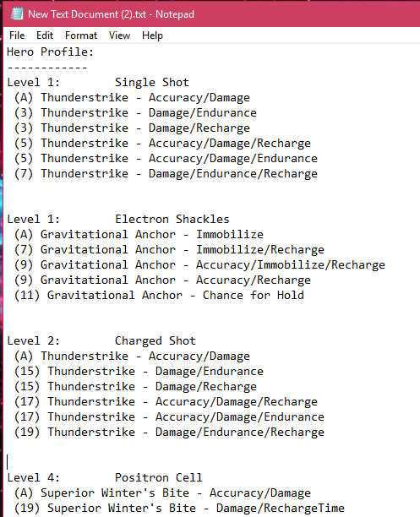Screen dimensions: 420x517
Task: Click the '(A) Gravitational Anchor - Immobilize' line
Action: coord(139,235)
